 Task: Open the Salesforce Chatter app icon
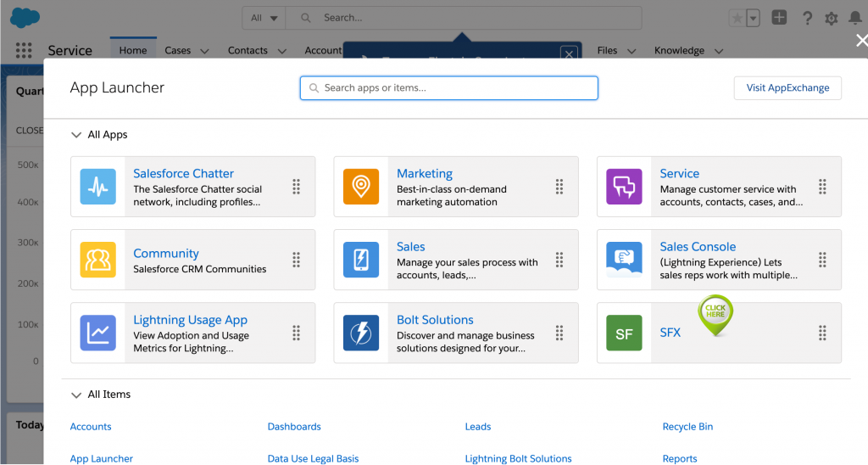[98, 187]
